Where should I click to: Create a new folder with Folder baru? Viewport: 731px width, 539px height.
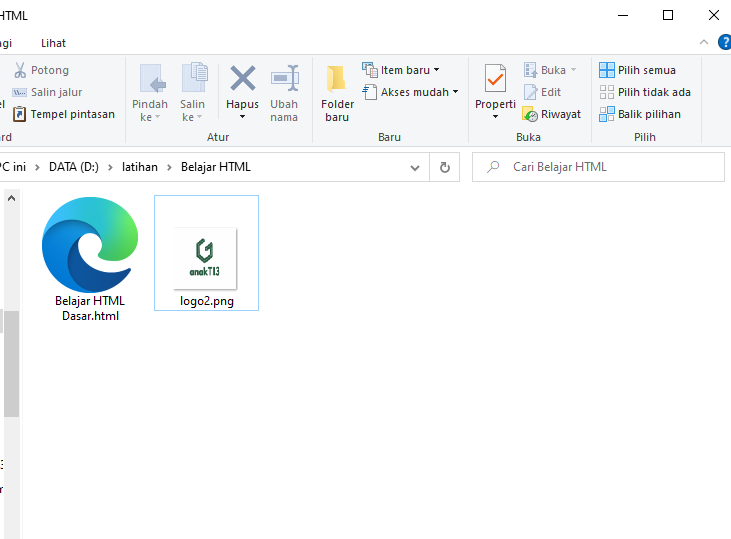pos(337,93)
